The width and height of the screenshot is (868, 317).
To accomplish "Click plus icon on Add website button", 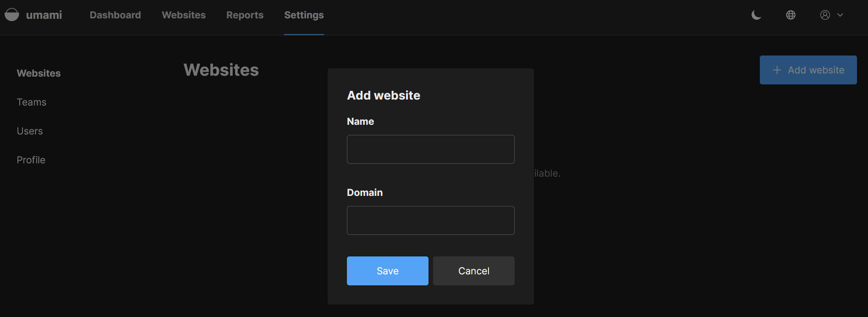I will [x=777, y=70].
